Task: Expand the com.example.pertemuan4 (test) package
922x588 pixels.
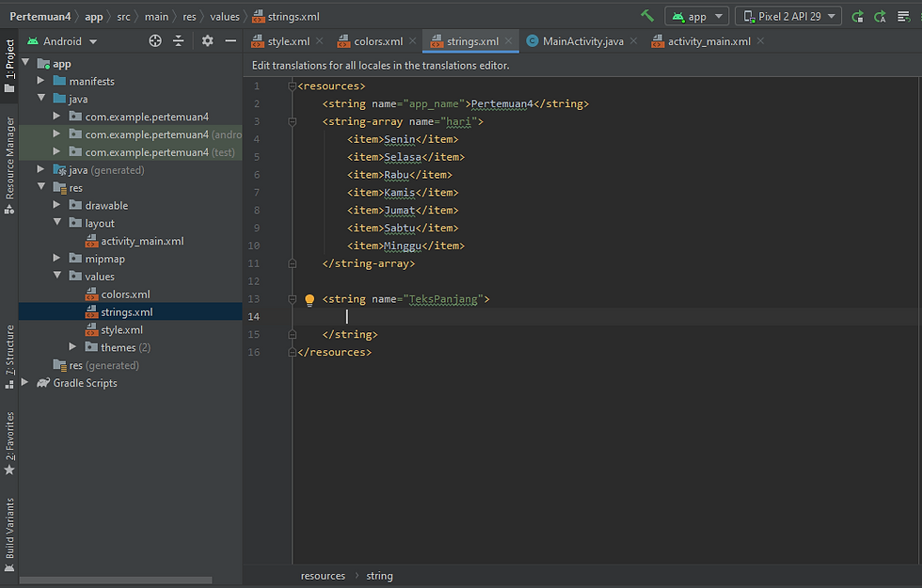Action: coord(56,151)
